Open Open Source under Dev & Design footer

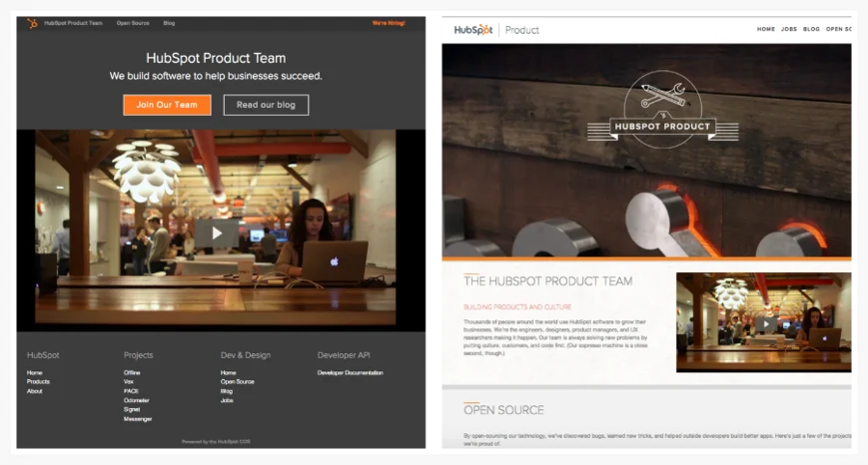point(238,381)
